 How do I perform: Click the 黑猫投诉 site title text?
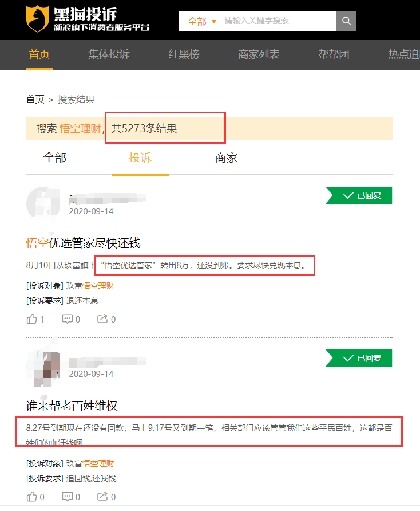click(85, 14)
